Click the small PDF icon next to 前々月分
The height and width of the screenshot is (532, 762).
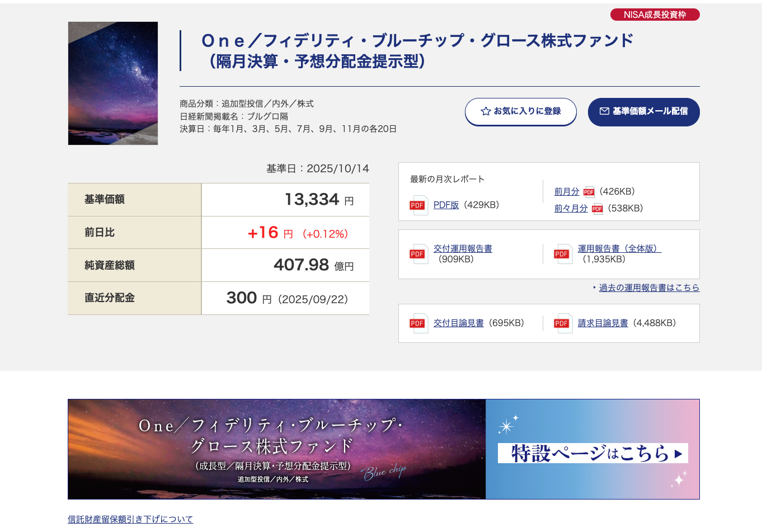pos(597,209)
